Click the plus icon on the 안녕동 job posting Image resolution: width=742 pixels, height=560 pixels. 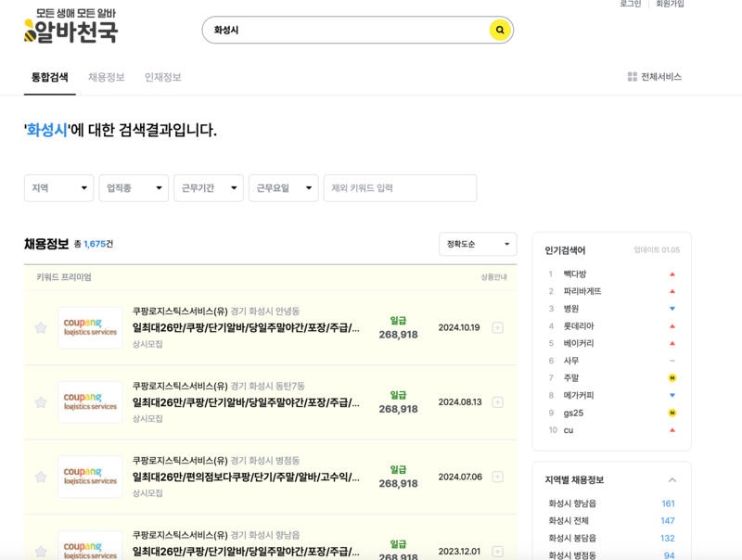(x=496, y=326)
